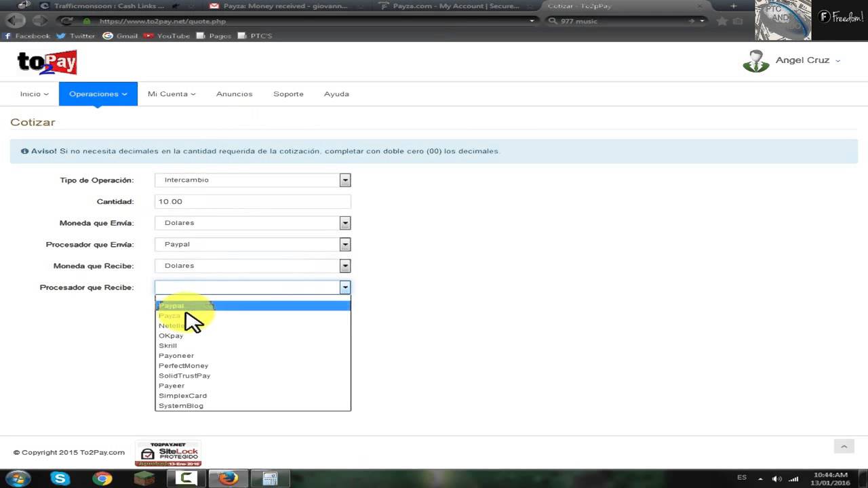Click the volume speaker tray icon
The width and height of the screenshot is (868, 488).
(777, 479)
